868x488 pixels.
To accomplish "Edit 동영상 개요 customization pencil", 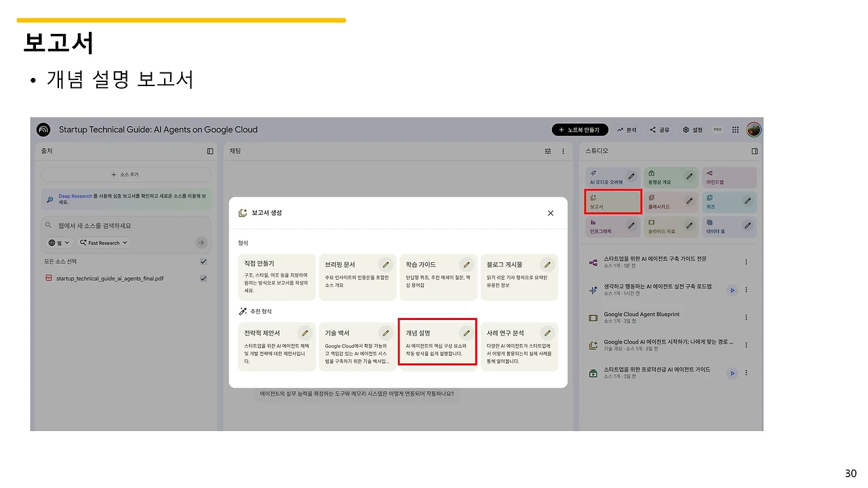I will pos(690,177).
